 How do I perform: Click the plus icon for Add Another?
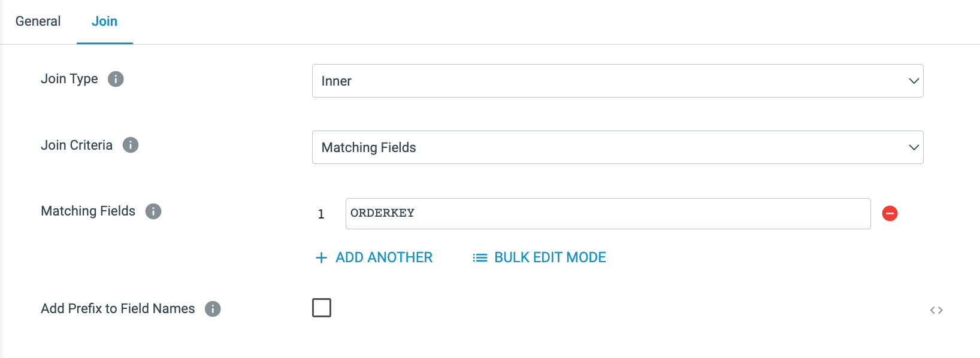point(322,258)
